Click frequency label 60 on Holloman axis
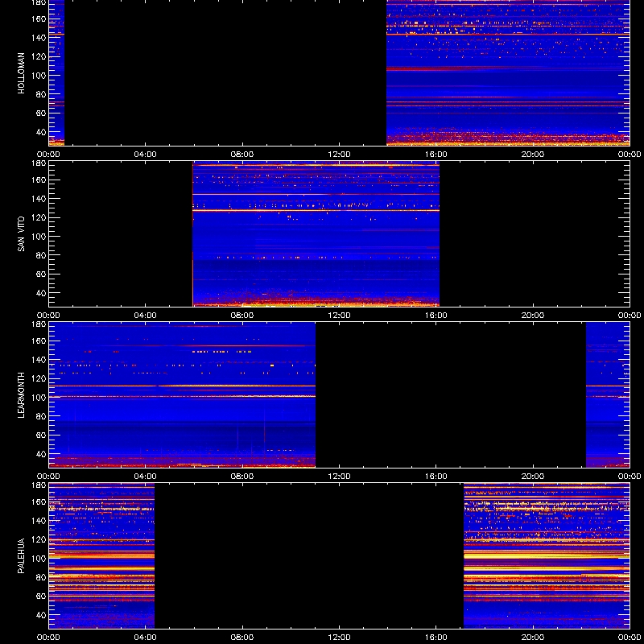Viewport: 644px width, 644px height. pos(42,114)
